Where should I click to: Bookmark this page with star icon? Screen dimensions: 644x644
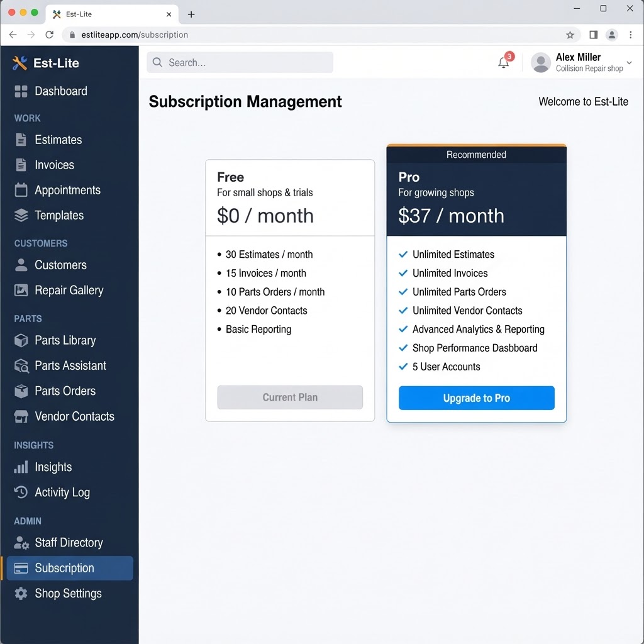(570, 35)
